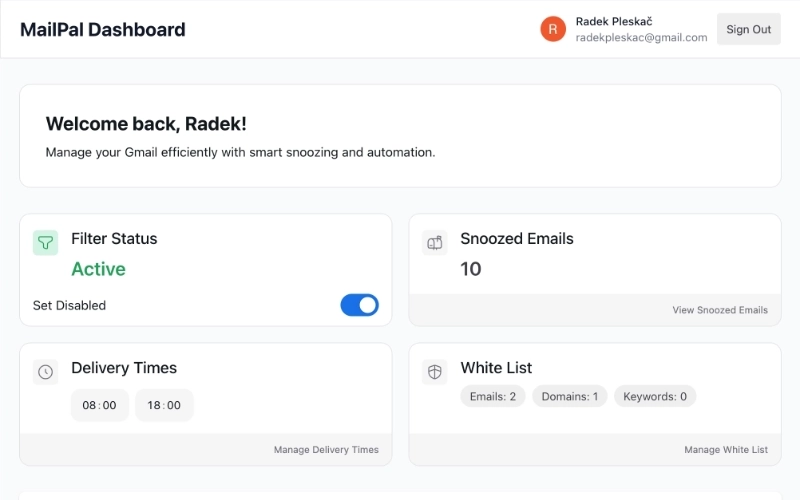Sign out of the account

click(x=748, y=29)
